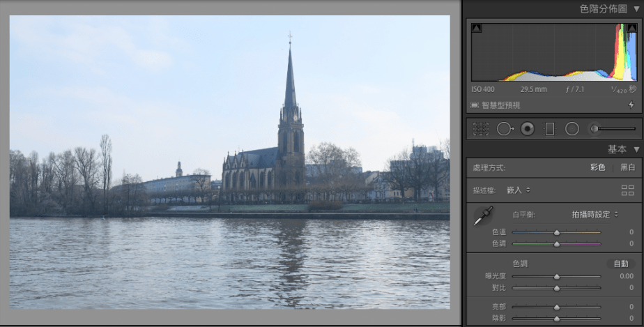Click the 曝光度 exposure slider handle
Screen dimensions: 644x327
click(556, 276)
